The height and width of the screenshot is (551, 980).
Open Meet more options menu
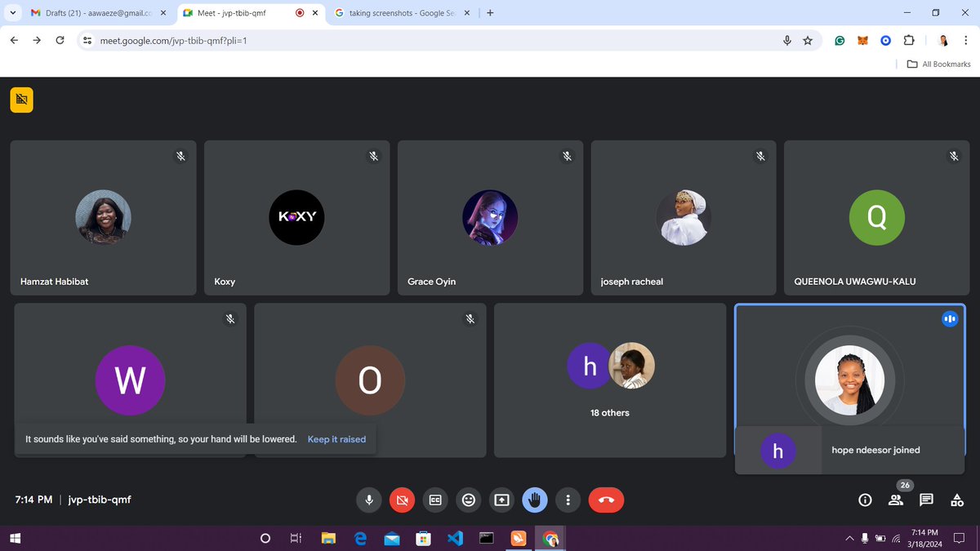pos(568,500)
